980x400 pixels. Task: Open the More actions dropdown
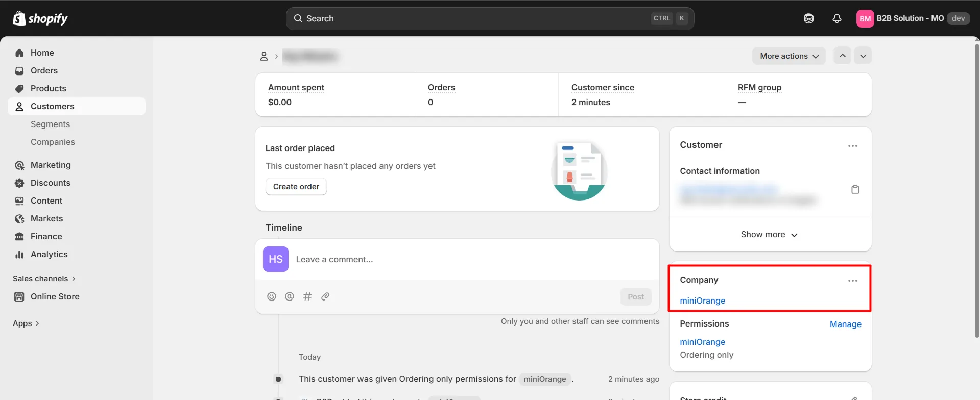(789, 56)
